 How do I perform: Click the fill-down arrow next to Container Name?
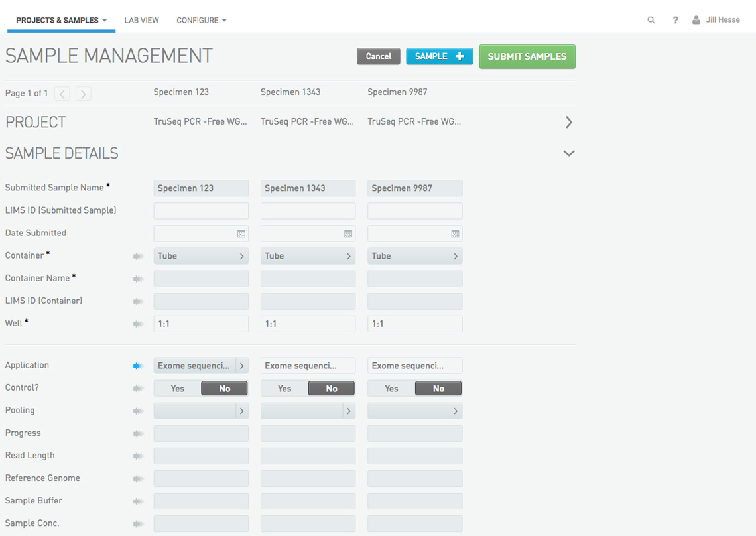click(138, 278)
